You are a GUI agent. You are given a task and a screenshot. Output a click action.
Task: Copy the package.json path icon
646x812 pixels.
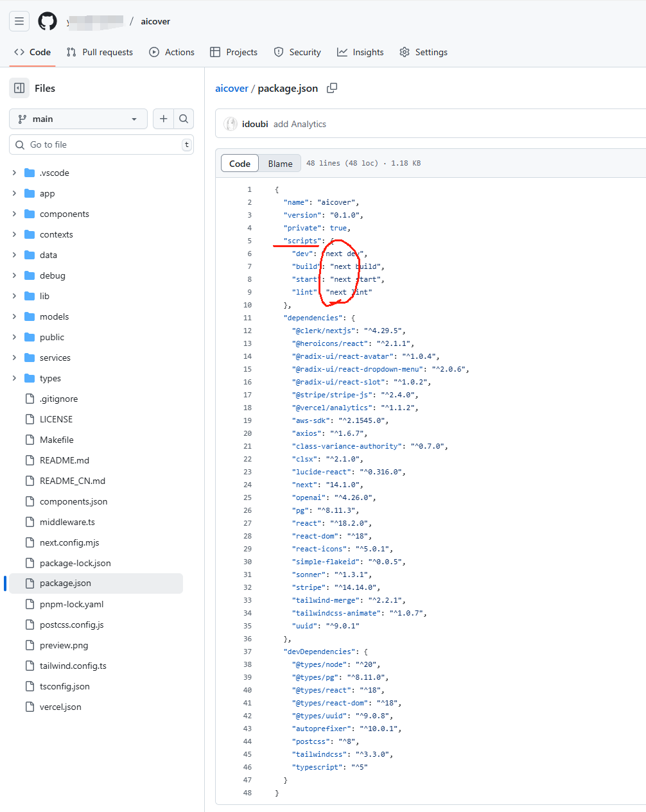point(332,88)
